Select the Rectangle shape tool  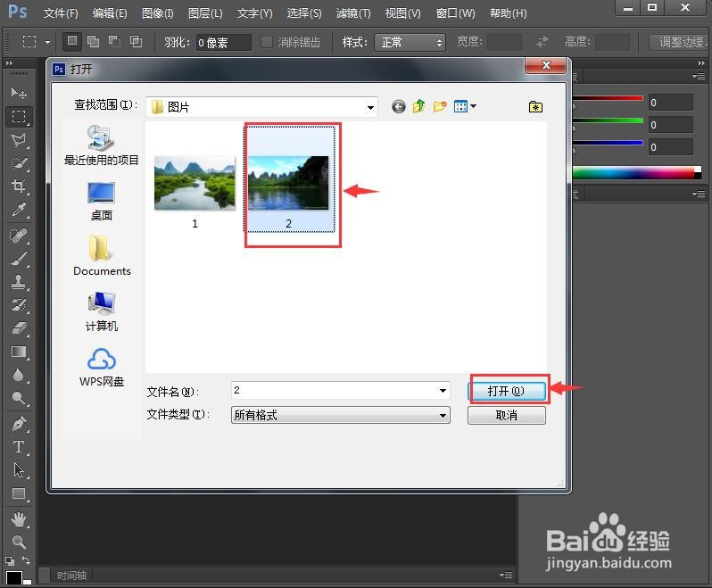click(x=19, y=494)
